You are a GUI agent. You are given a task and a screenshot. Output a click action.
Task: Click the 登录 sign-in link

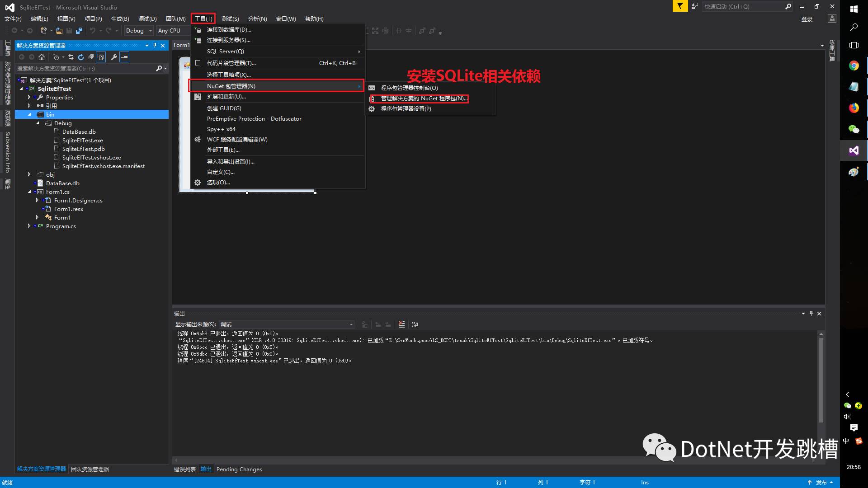point(807,19)
